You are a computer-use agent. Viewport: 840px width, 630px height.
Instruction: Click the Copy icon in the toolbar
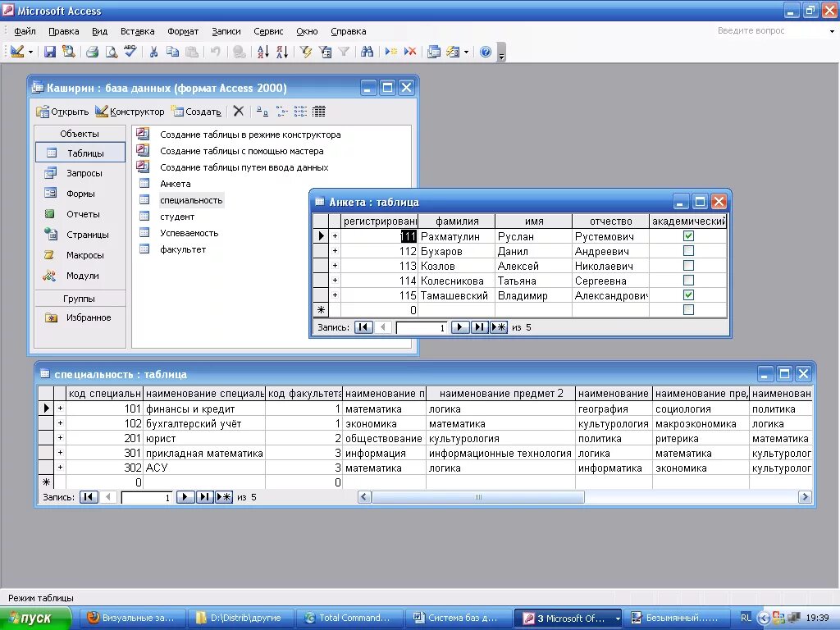click(172, 52)
